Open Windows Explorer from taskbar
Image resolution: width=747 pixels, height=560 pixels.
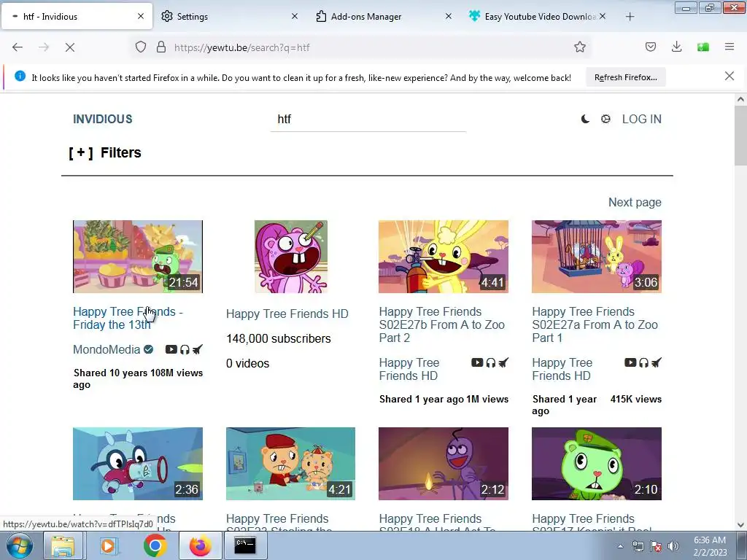[x=63, y=545]
